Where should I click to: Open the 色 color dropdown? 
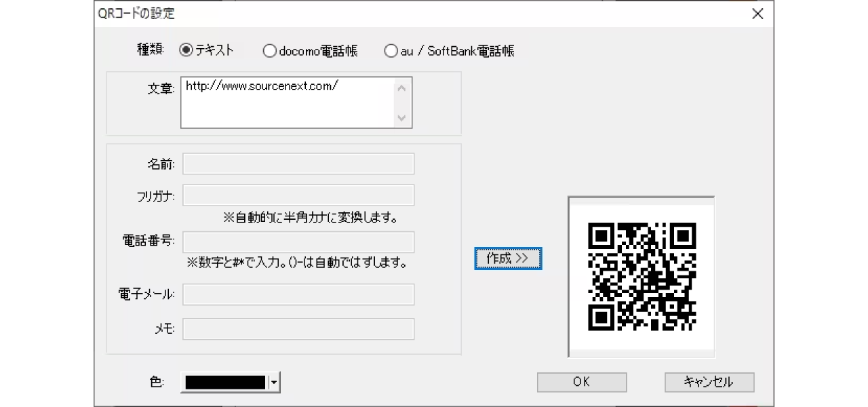(273, 382)
